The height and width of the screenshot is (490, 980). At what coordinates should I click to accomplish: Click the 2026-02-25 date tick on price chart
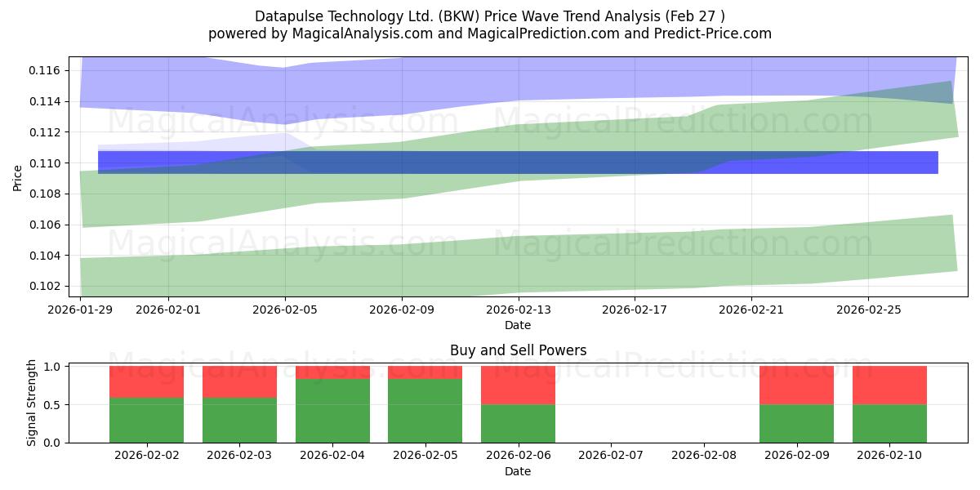868,310
